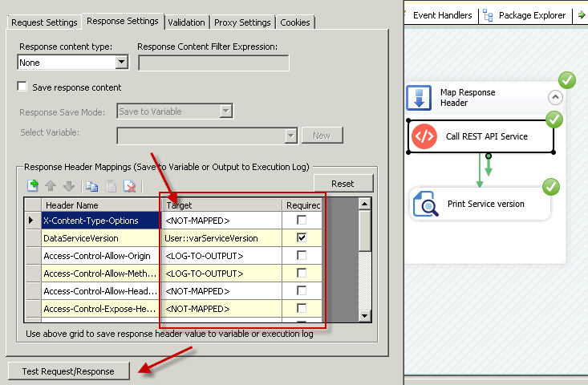
Task: Click the Package Explorer tree icon
Action: 488,15
